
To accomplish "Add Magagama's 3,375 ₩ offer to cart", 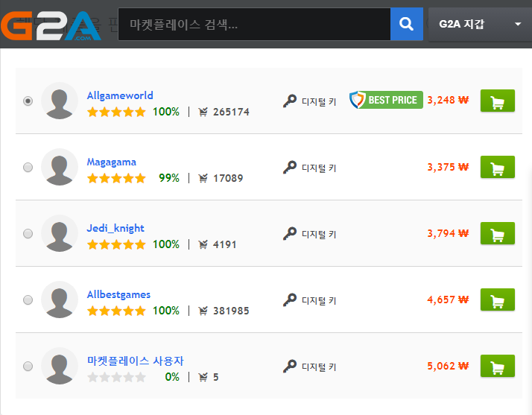I will 498,167.
